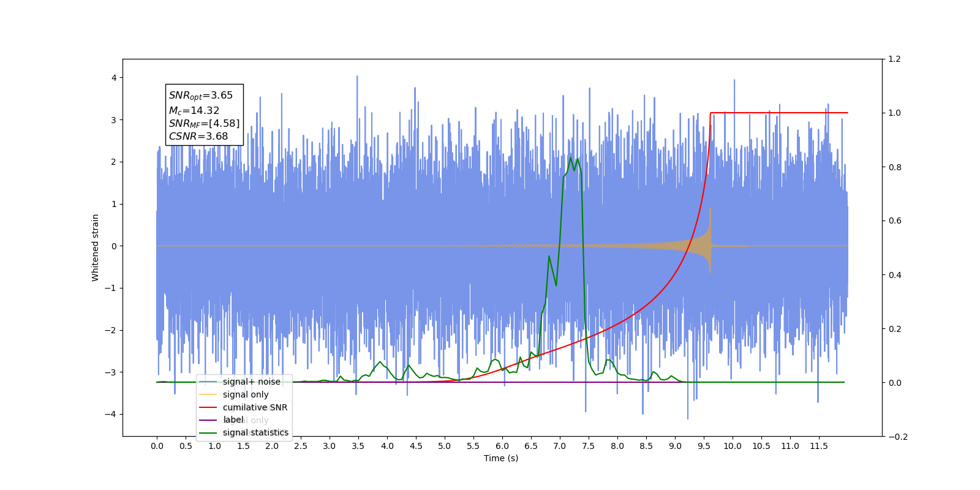The width and height of the screenshot is (980, 490).
Task: Click the SNRMF=[4.58] annotation text
Action: coord(204,124)
